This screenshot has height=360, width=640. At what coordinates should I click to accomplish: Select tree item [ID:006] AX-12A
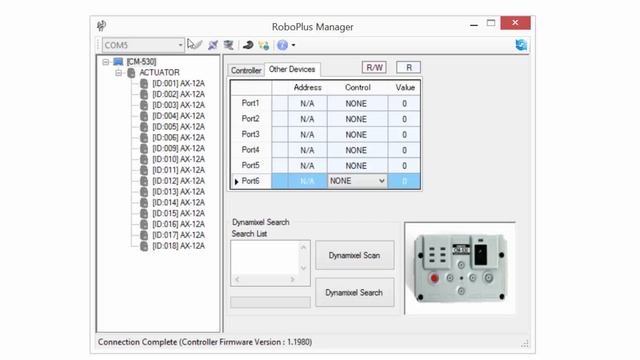pyautogui.click(x=178, y=138)
